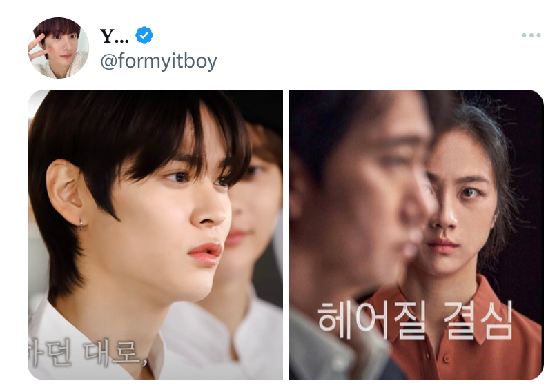This screenshot has width=557, height=392.
Task: Open the left attached tweet image
Action: pyautogui.click(x=155, y=235)
